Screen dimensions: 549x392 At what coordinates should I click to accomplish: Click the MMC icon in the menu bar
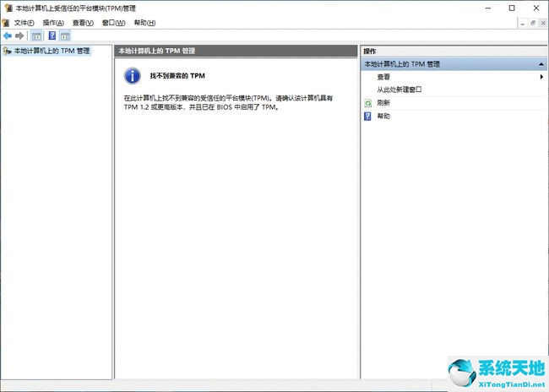tap(5, 23)
